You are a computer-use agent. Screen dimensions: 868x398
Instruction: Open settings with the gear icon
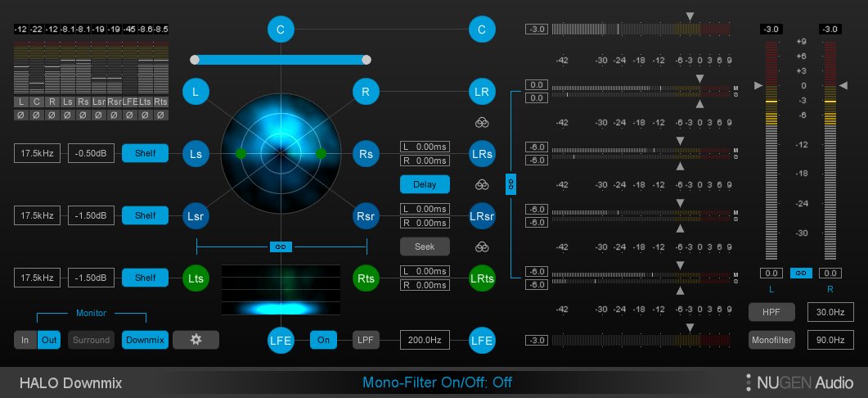196,340
